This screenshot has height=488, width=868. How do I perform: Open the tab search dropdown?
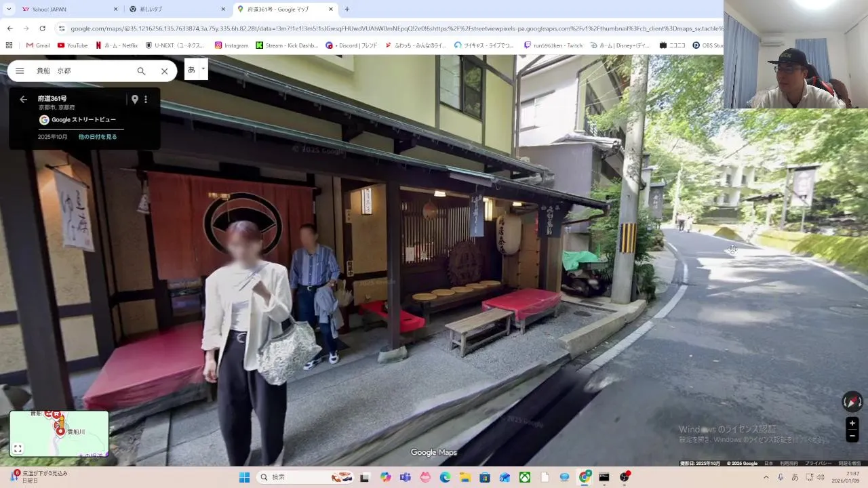tap(9, 9)
